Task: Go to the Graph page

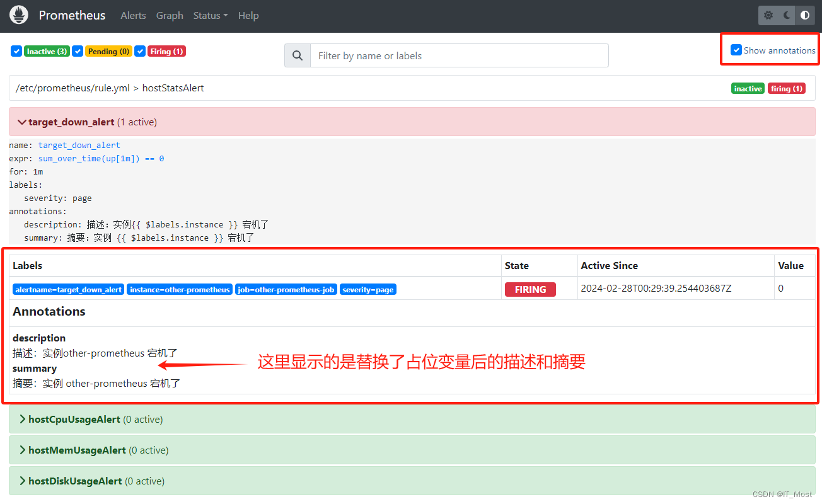Action: tap(170, 16)
